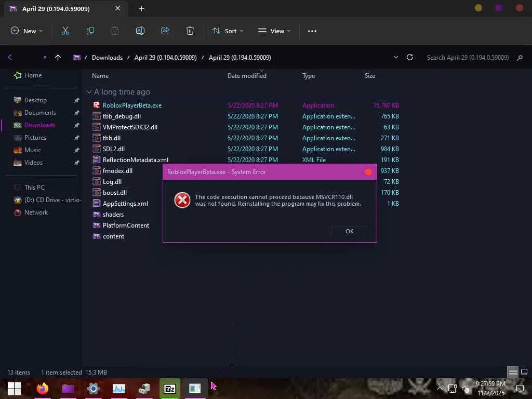
Task: Select Network in navigation pane
Action: click(36, 212)
